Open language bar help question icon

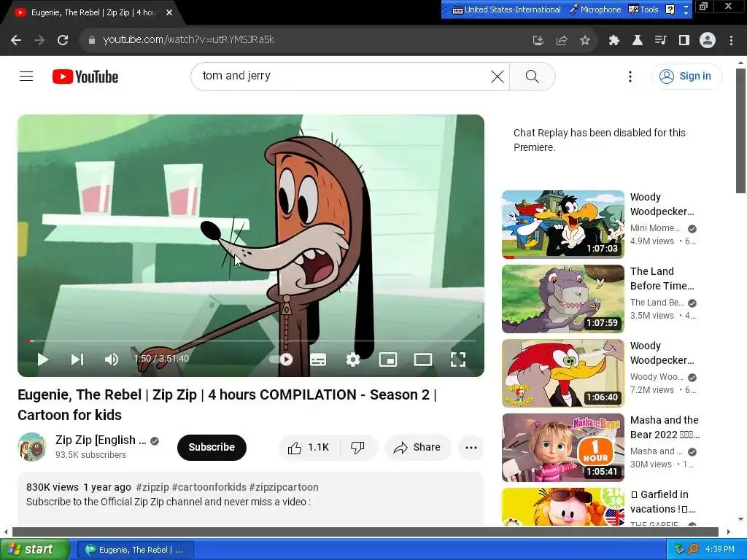coord(670,9)
